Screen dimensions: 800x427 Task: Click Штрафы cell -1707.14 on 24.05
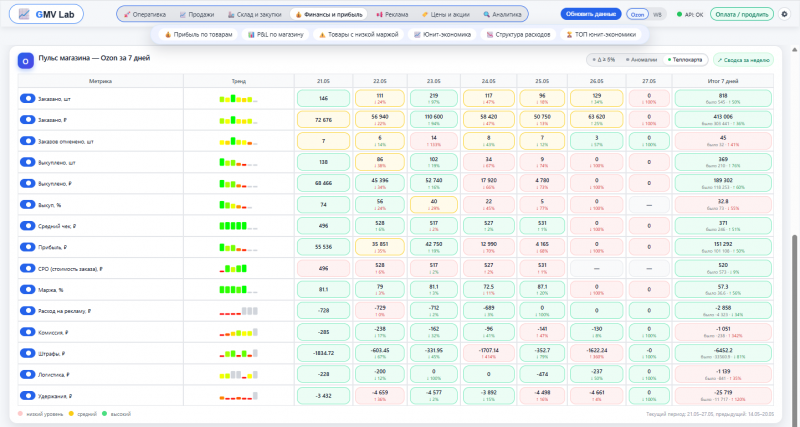coord(489,353)
